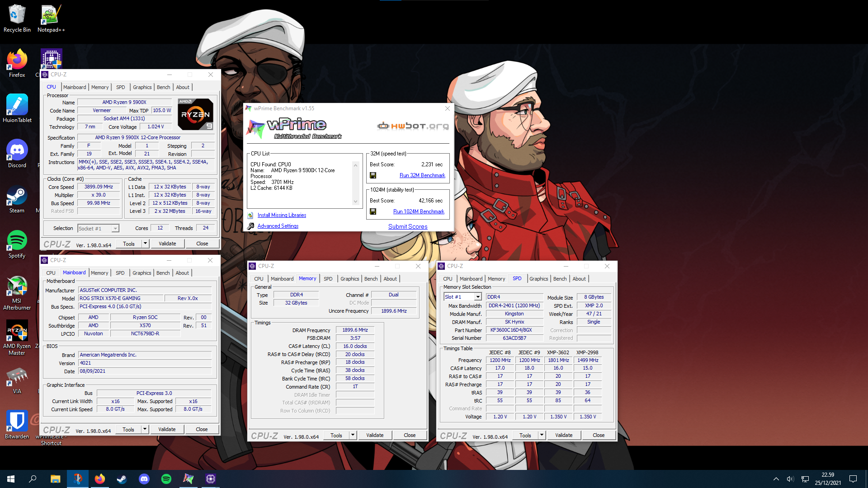Open the Notepad++ desktop shortcut
Screen dimensions: 868x488
51,18
